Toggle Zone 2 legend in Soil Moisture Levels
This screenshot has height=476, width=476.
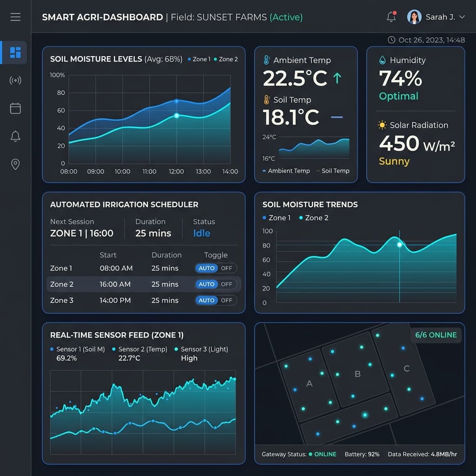(225, 59)
